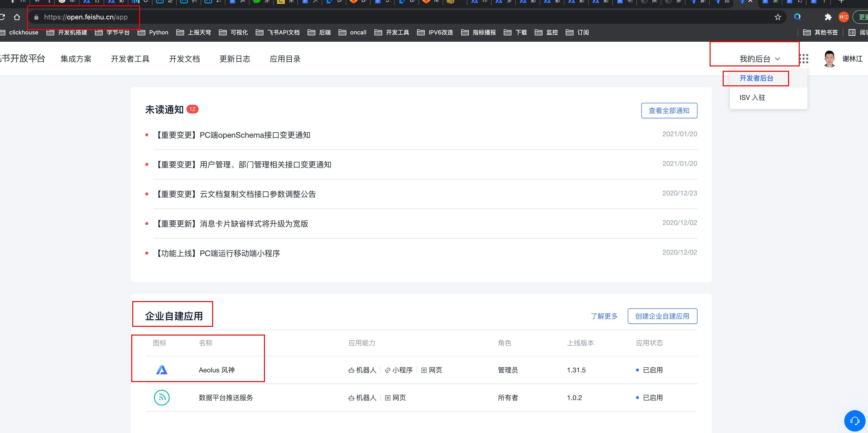Click 已启用 status in the Aeolus 风神 row
The height and width of the screenshot is (433, 868).
(x=649, y=370)
